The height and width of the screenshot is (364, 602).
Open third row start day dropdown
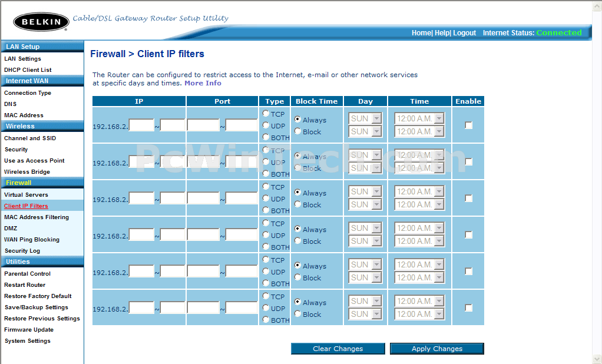(365, 191)
